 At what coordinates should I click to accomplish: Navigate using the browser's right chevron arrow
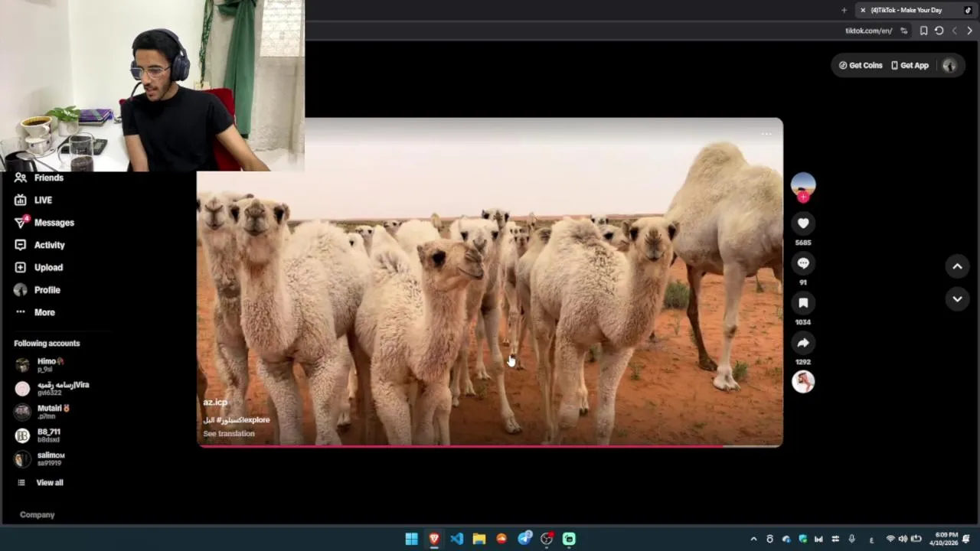969,31
